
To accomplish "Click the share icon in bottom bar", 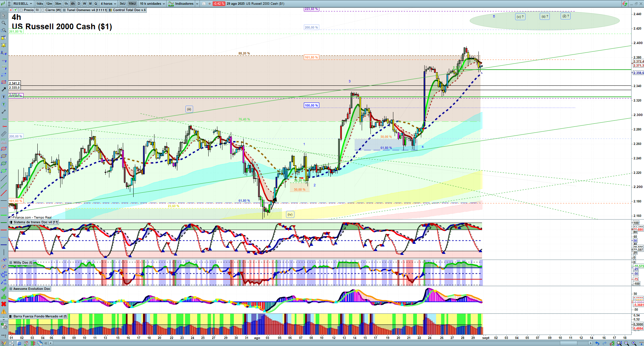I will click(x=12, y=343).
